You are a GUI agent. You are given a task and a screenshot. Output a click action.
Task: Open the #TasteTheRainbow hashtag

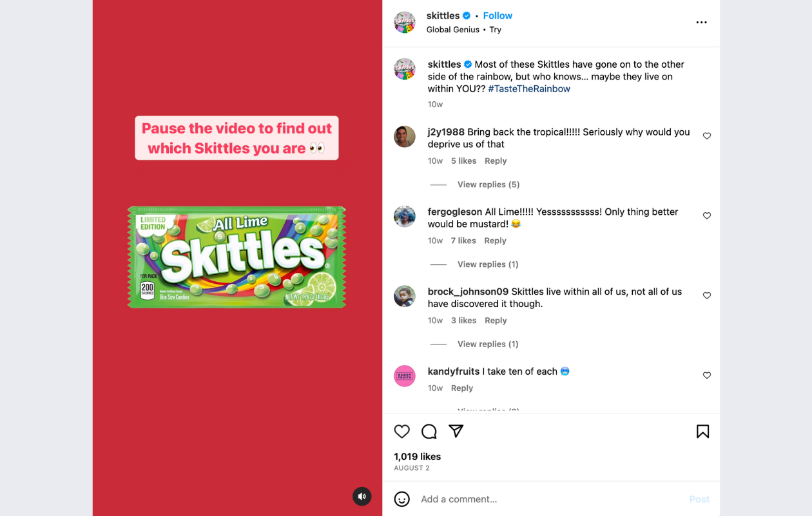tap(528, 88)
